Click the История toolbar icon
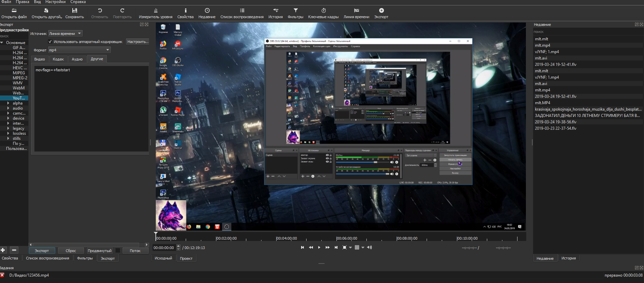This screenshot has height=283, width=644. tap(275, 13)
